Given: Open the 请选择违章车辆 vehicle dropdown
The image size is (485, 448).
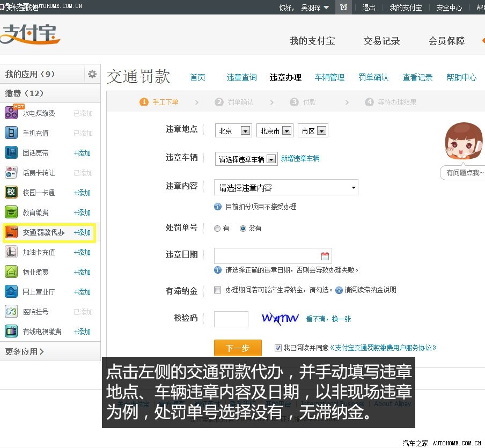Looking at the screenshot, I should pos(246,159).
